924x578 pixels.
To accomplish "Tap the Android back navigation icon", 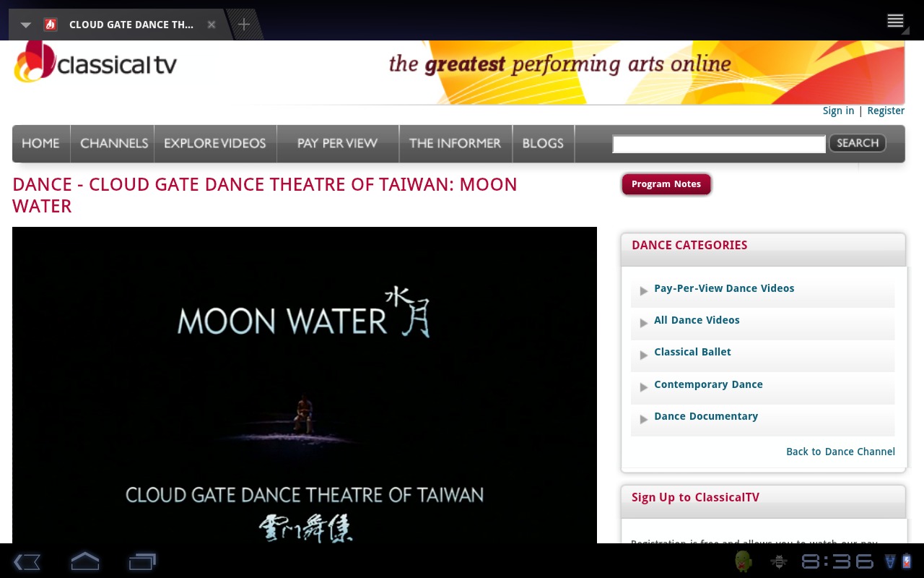I will [27, 561].
